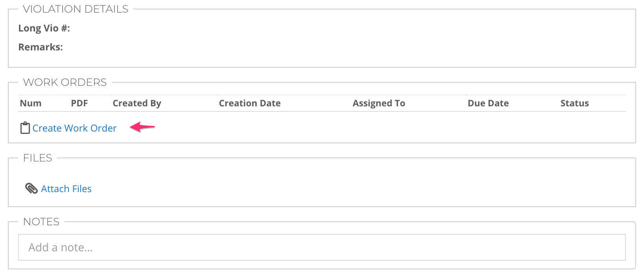Click the red arrow pointing at Create Work Order

point(142,127)
